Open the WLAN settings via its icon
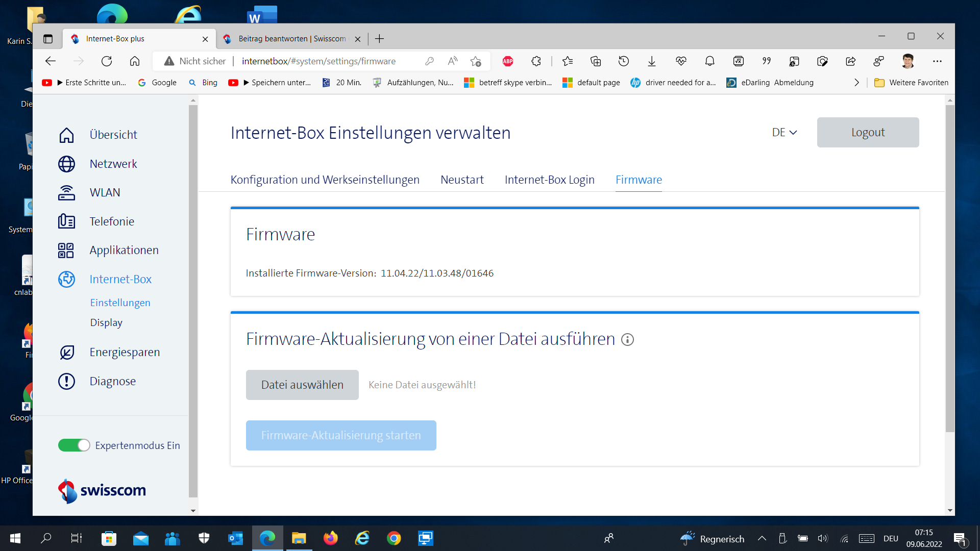 [x=66, y=192]
